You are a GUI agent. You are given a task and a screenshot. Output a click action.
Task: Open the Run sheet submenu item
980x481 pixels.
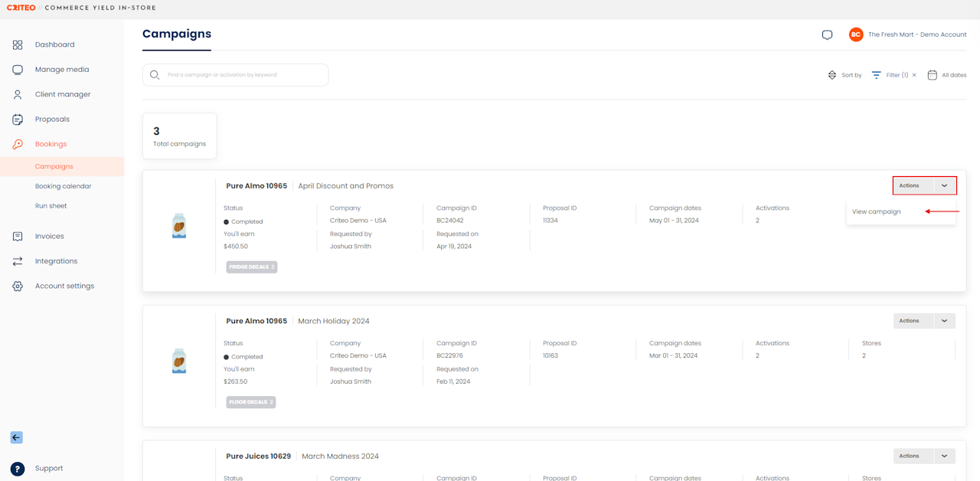pos(51,206)
